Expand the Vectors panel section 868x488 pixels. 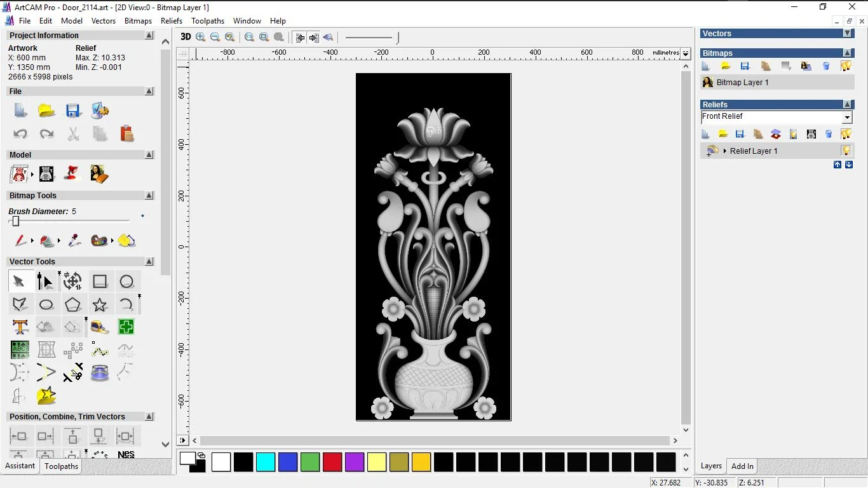[x=847, y=33]
